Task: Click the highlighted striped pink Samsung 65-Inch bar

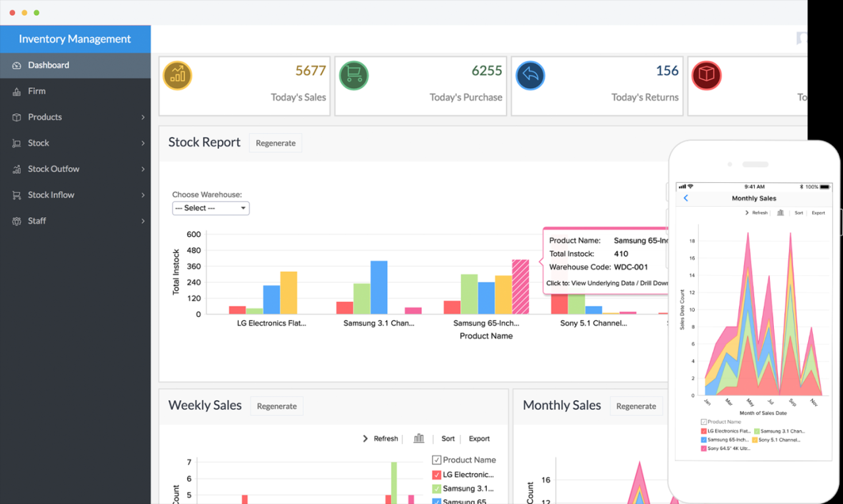Action: (x=520, y=286)
